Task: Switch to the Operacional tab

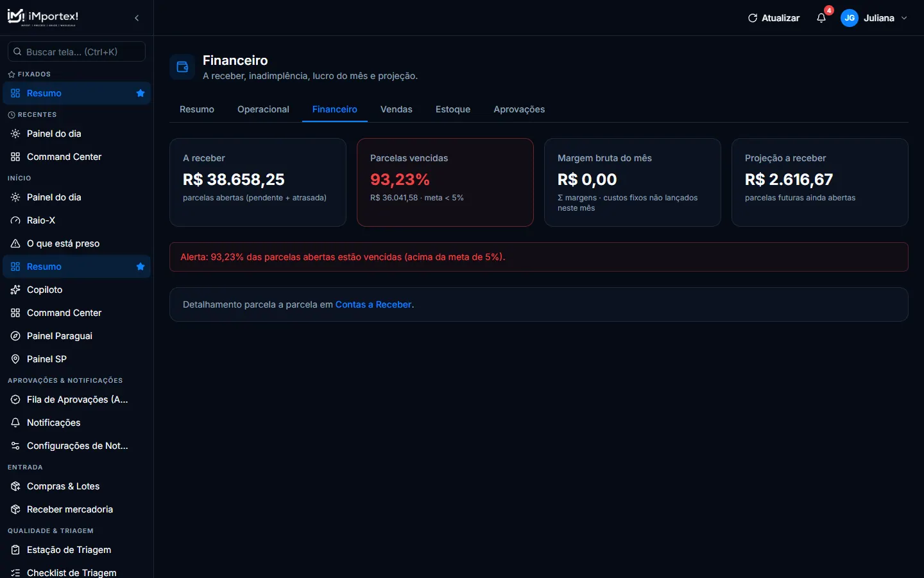Action: 263,109
